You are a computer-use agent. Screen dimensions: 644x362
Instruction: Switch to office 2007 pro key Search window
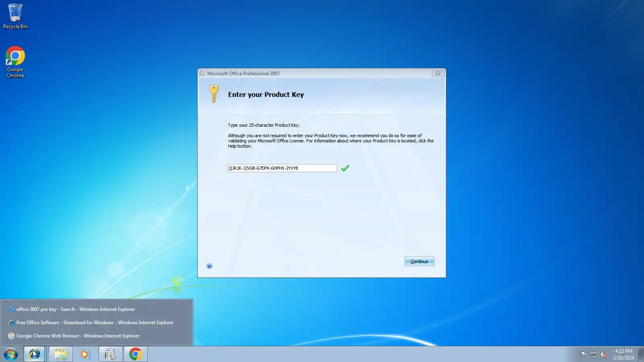tap(97, 309)
